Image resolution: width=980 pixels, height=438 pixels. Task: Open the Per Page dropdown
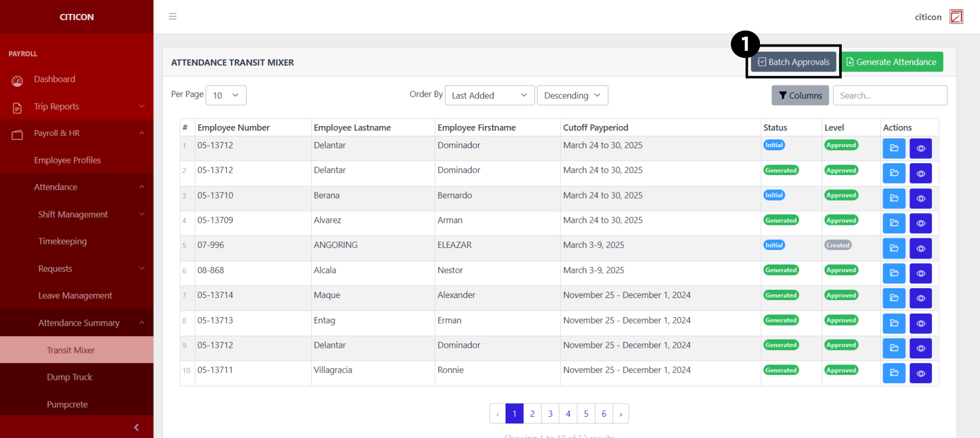[226, 95]
